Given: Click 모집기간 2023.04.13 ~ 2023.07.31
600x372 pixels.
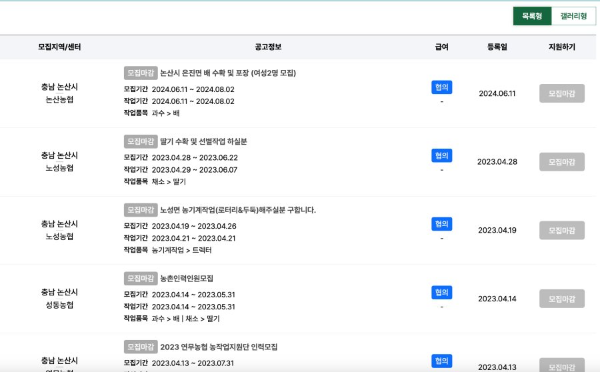Looking at the screenshot, I should pos(192,363).
